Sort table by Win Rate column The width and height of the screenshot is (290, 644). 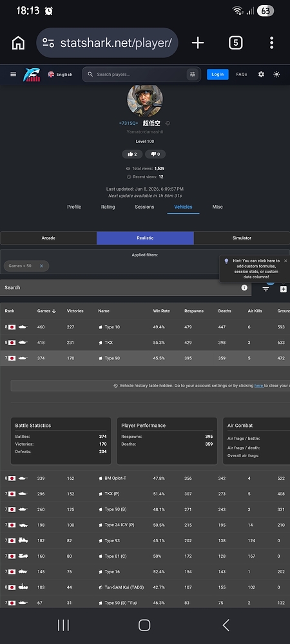tap(161, 311)
